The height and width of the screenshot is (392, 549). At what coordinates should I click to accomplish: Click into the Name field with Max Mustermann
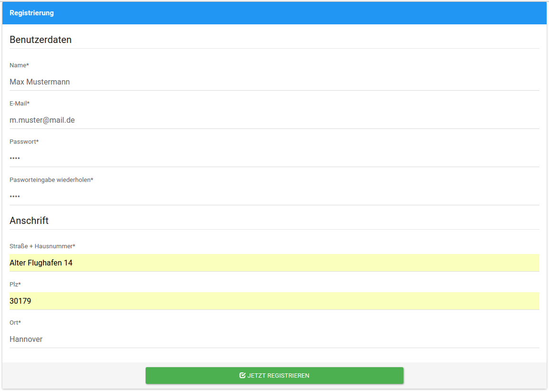(274, 82)
